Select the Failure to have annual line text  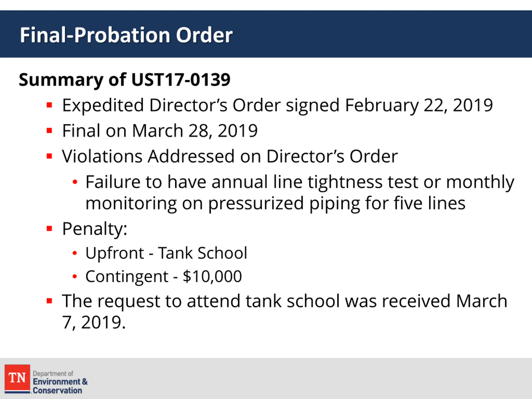click(300, 193)
